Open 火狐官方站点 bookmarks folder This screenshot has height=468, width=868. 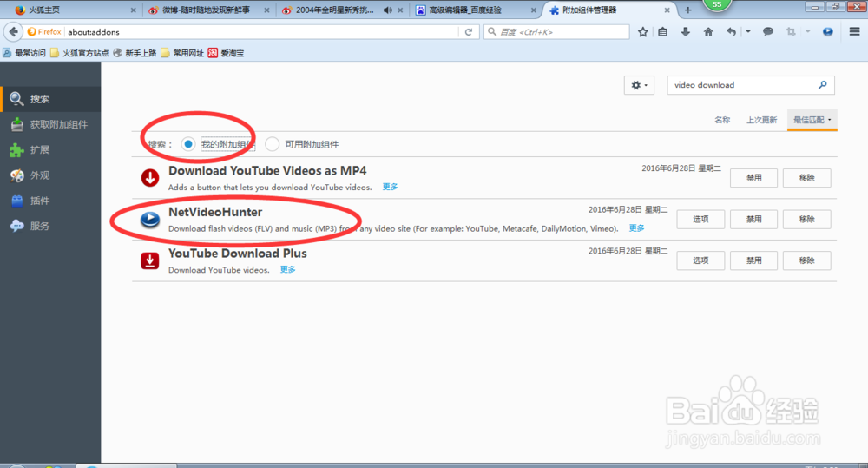79,53
